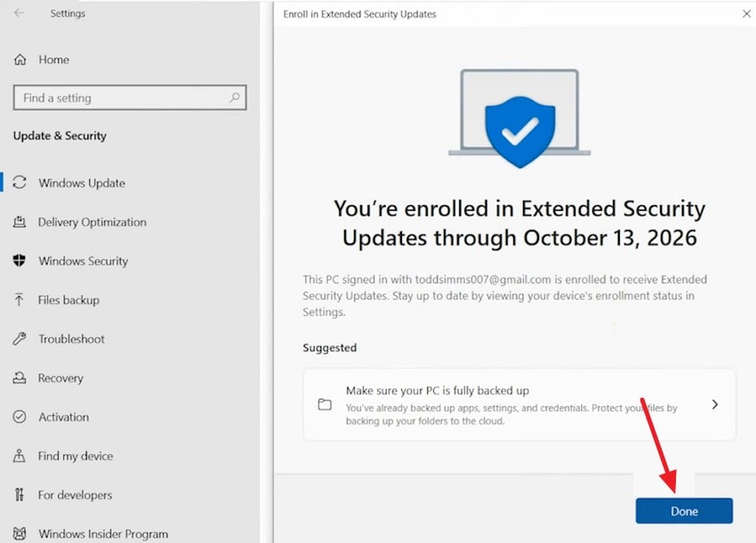Select Delivery Optimization from sidebar

(x=92, y=222)
